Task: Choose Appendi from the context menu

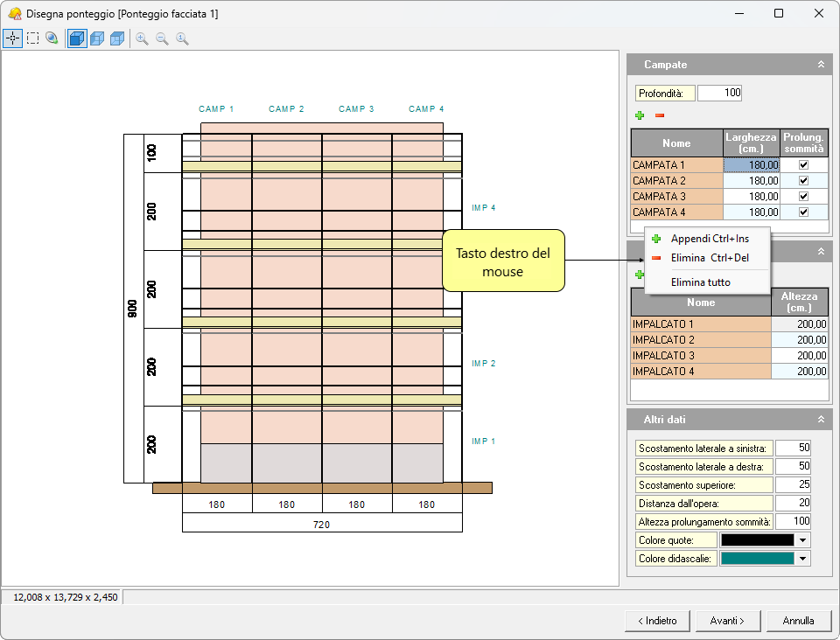Action: 709,239
